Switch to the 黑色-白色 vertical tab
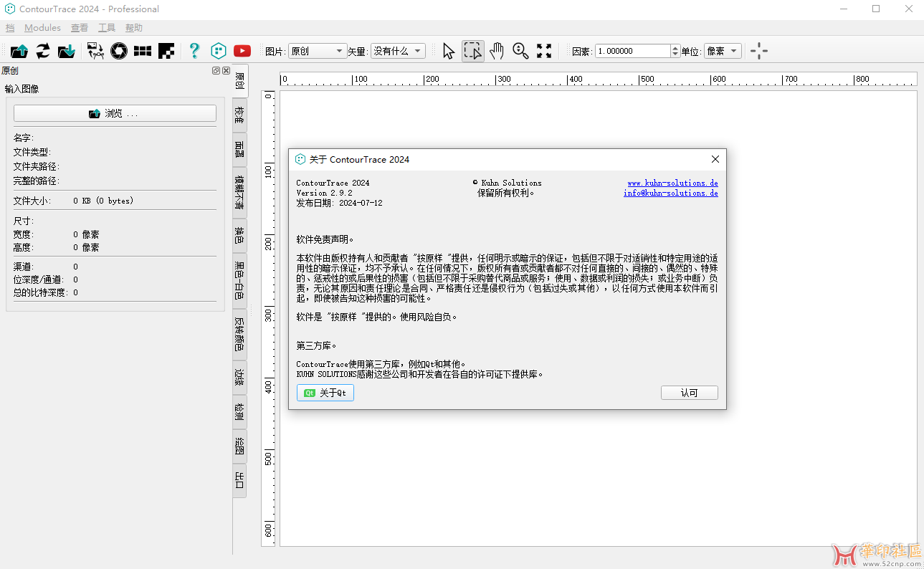The width and height of the screenshot is (924, 569). click(239, 280)
